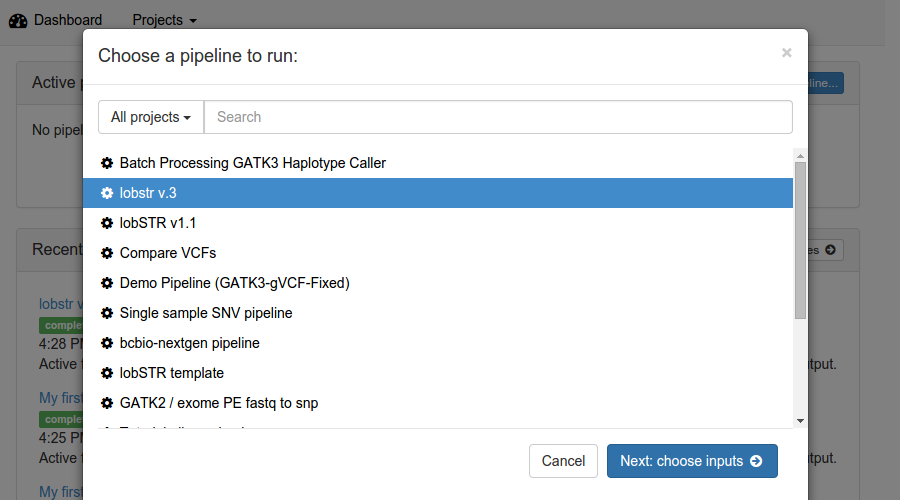Click gear icon beside lobSTR template
900x500 pixels.
click(107, 373)
